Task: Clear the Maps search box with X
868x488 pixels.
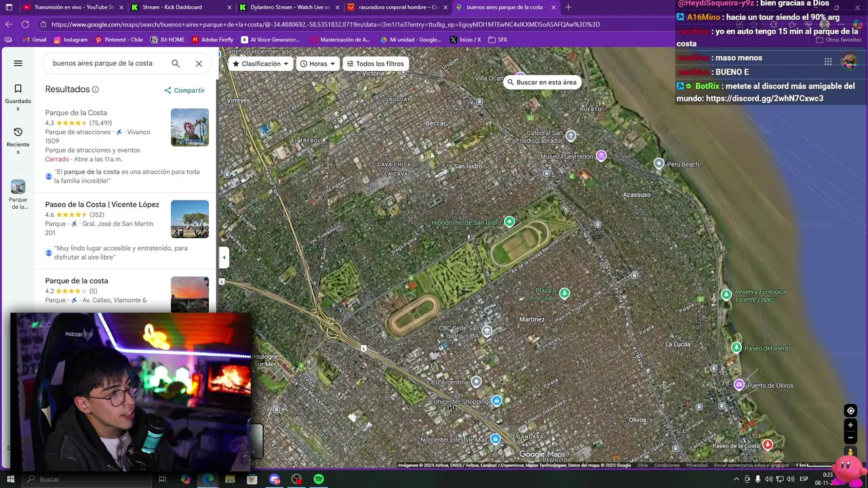Action: [x=199, y=63]
